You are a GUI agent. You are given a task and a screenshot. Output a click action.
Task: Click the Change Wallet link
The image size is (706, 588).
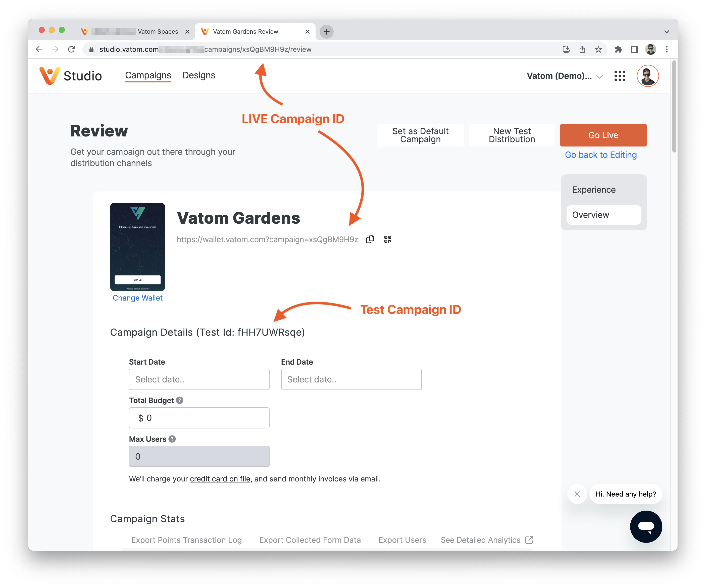tap(137, 298)
